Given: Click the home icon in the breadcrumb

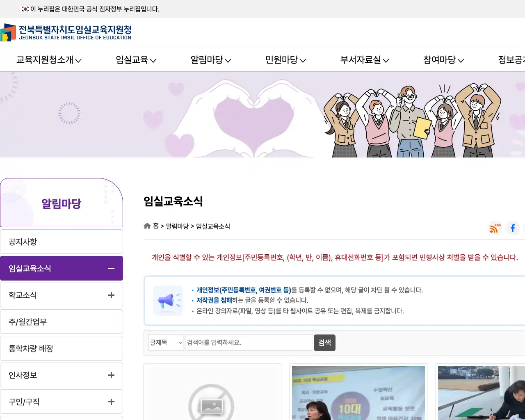Looking at the screenshot, I should 147,226.
